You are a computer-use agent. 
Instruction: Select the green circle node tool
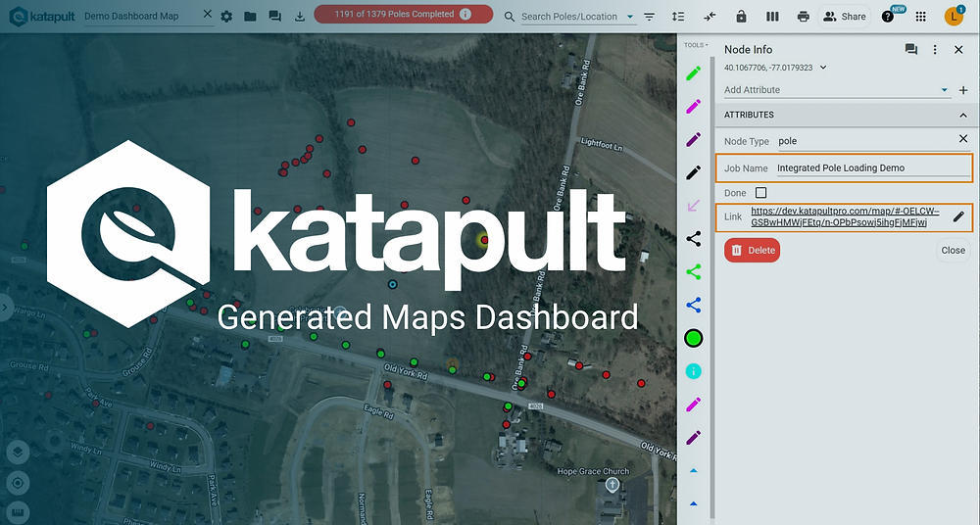click(x=694, y=338)
